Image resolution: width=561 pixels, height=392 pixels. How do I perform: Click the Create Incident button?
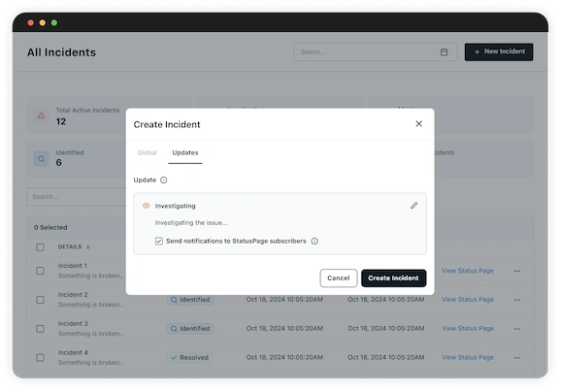[x=393, y=278]
